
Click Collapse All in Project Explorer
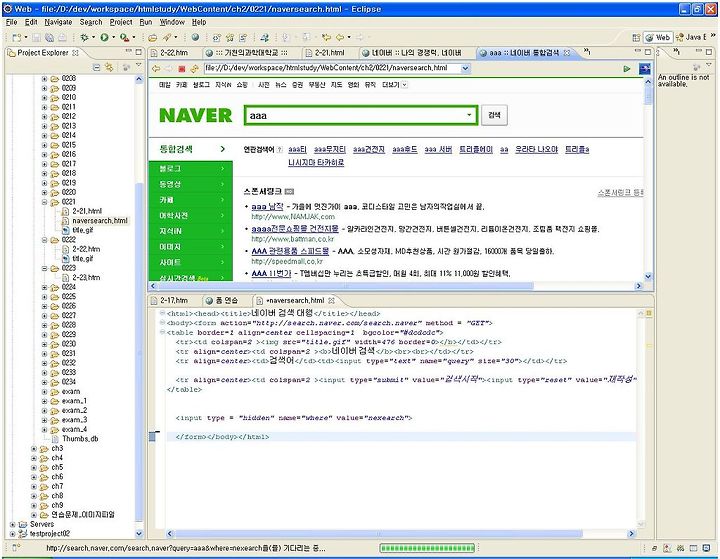click(96, 67)
